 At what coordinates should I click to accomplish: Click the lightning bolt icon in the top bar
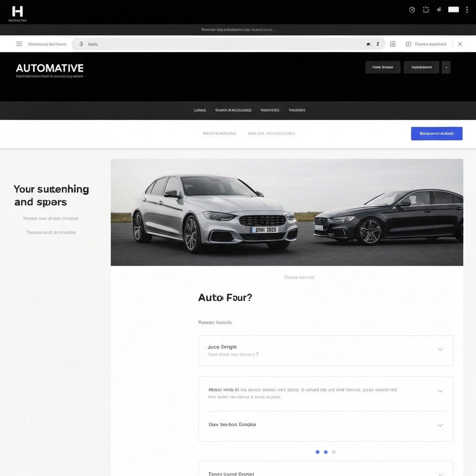439,10
